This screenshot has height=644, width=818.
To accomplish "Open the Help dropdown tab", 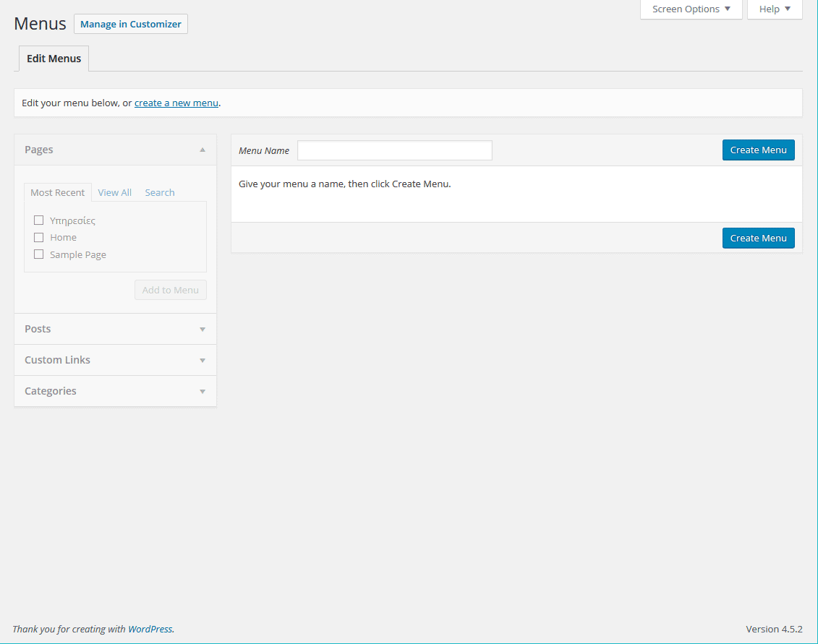I will pyautogui.click(x=775, y=9).
